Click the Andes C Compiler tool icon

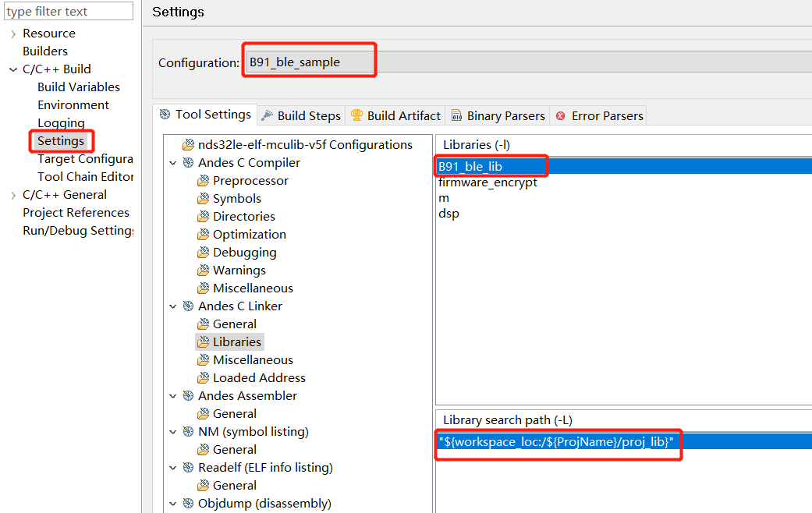pyautogui.click(x=188, y=163)
